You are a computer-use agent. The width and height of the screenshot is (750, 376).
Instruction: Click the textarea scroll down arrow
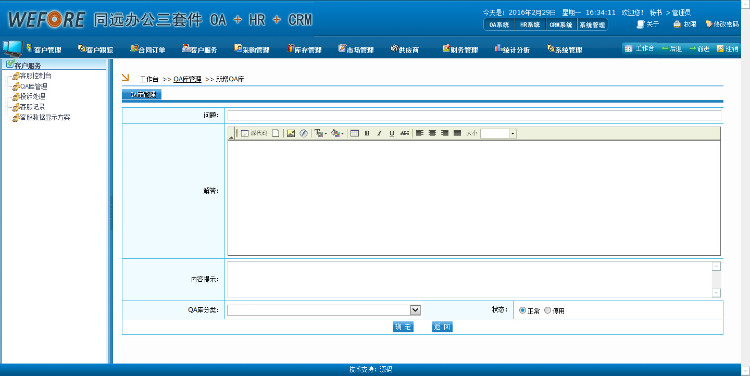[716, 292]
